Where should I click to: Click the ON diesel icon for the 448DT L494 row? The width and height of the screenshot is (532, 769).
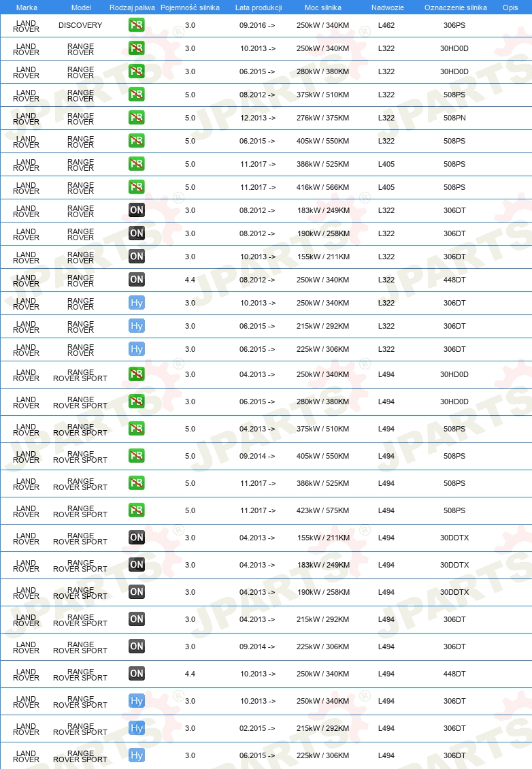(x=136, y=674)
